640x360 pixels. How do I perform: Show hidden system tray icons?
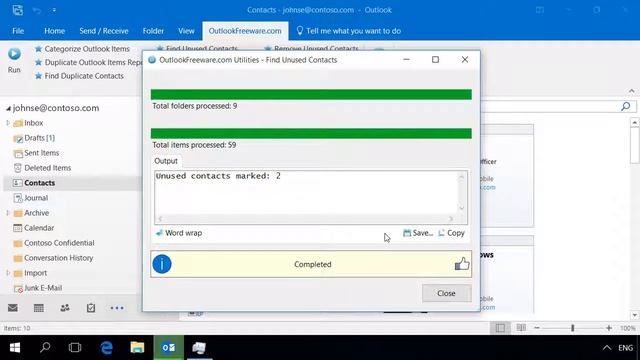click(x=607, y=348)
